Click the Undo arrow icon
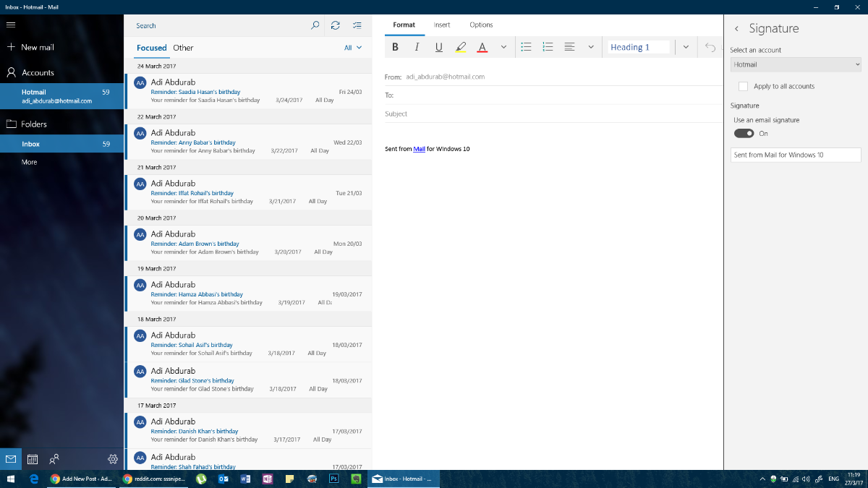This screenshot has width=868, height=488. (x=710, y=47)
